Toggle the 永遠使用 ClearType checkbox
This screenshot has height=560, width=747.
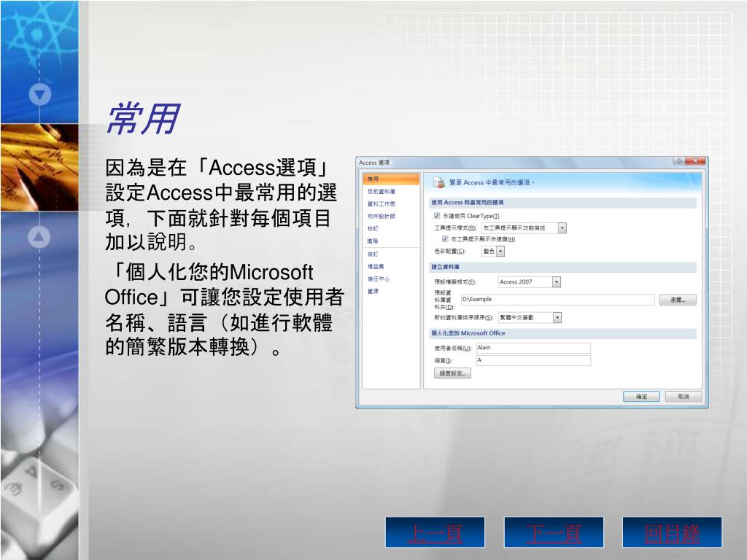click(x=437, y=216)
